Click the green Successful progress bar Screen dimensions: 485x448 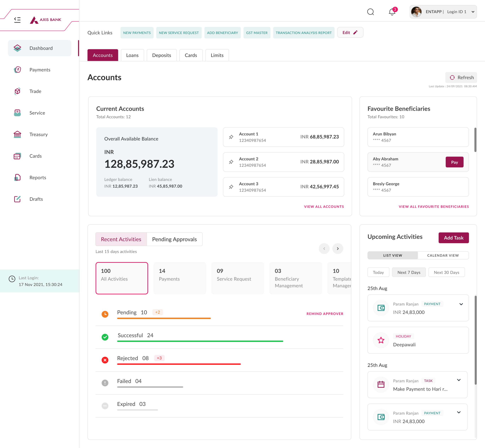[x=200, y=341]
